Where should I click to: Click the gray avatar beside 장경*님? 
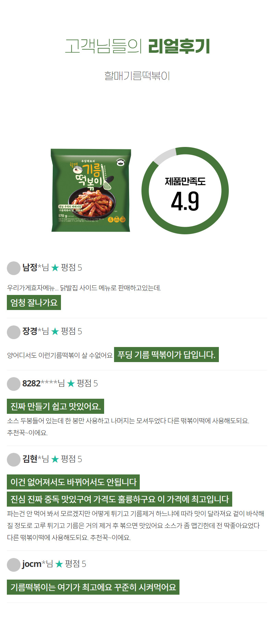coord(14,332)
